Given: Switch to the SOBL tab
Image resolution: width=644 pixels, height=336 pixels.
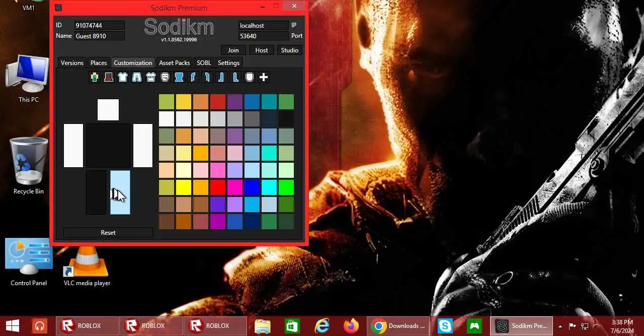Looking at the screenshot, I should pos(204,62).
